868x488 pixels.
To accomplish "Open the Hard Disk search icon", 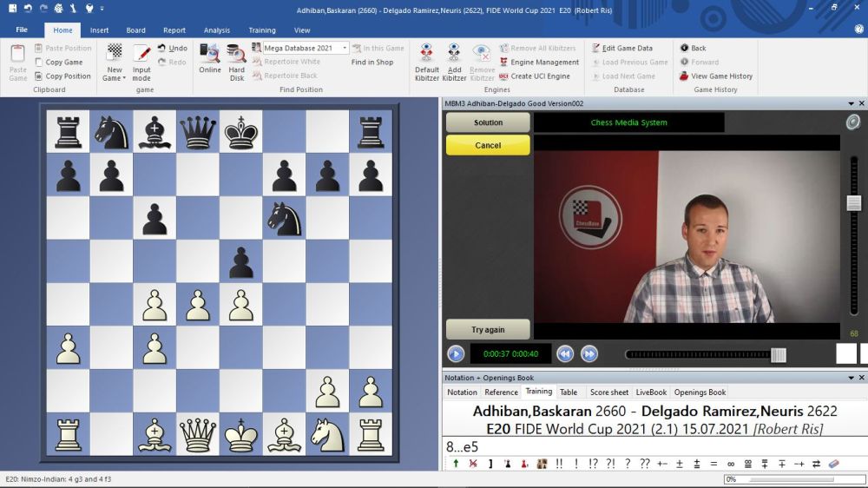I will pos(236,58).
